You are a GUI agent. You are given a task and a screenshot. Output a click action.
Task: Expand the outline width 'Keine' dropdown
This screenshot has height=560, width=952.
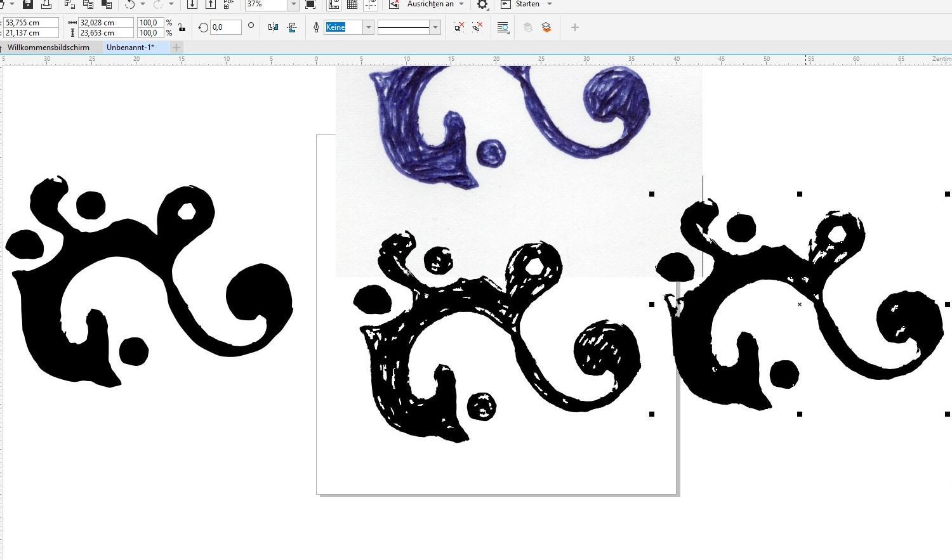tap(368, 27)
